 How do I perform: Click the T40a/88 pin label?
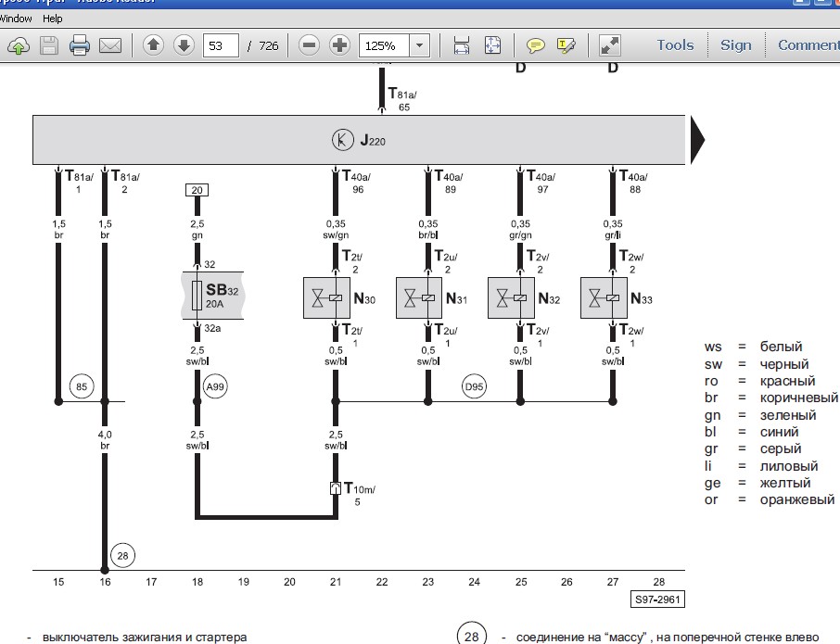[x=634, y=182]
